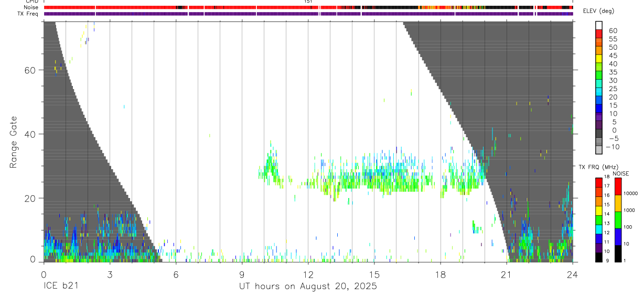Click the '9' label on the TX FRQ legend
This screenshot has height=297, width=644.
(x=608, y=261)
